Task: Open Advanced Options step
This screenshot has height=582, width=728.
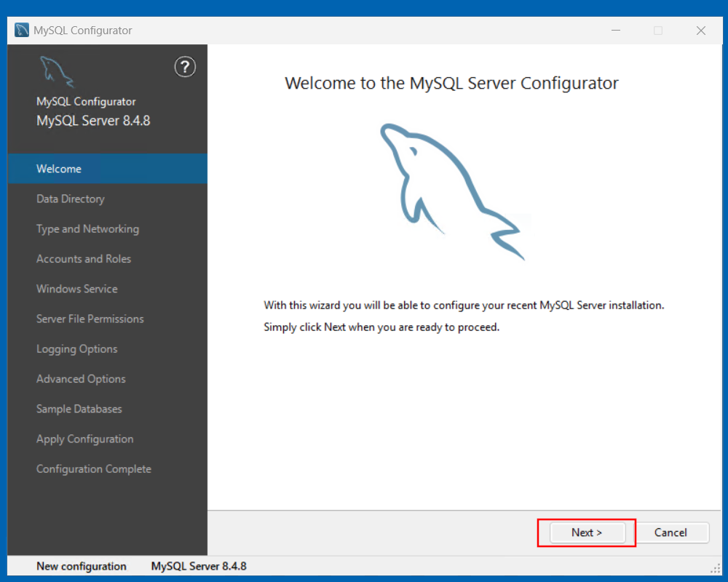Action: coord(107,379)
